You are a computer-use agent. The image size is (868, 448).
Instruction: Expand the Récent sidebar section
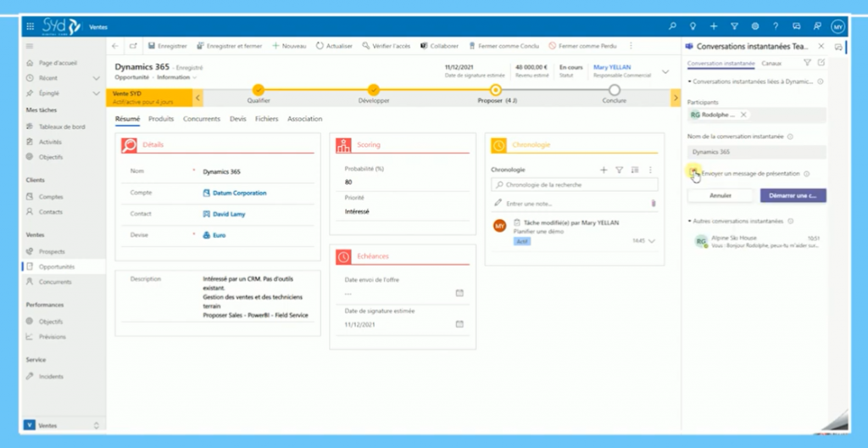(x=97, y=78)
